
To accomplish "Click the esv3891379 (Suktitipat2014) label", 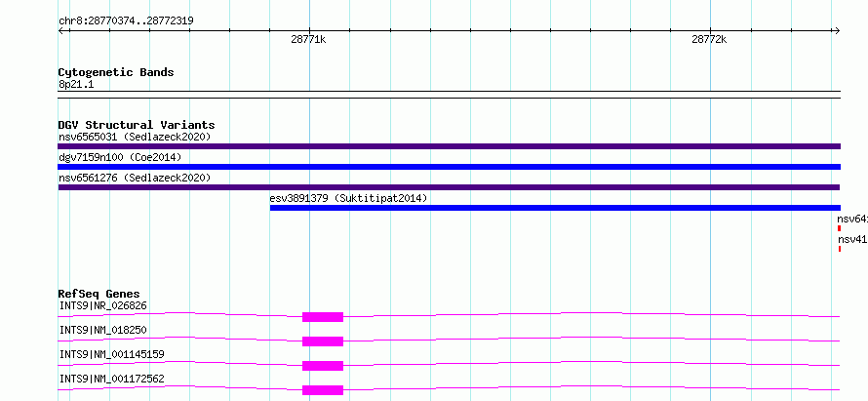I will tap(348, 198).
